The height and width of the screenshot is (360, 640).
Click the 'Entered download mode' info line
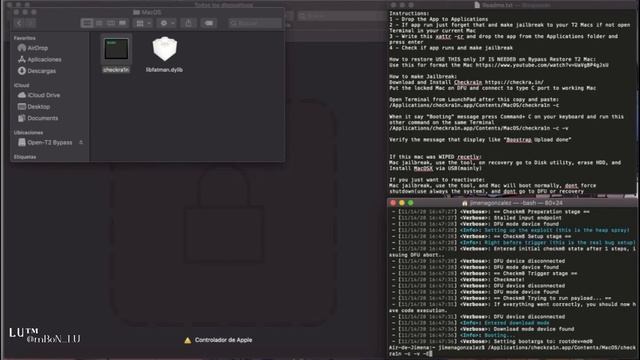[x=470, y=323]
